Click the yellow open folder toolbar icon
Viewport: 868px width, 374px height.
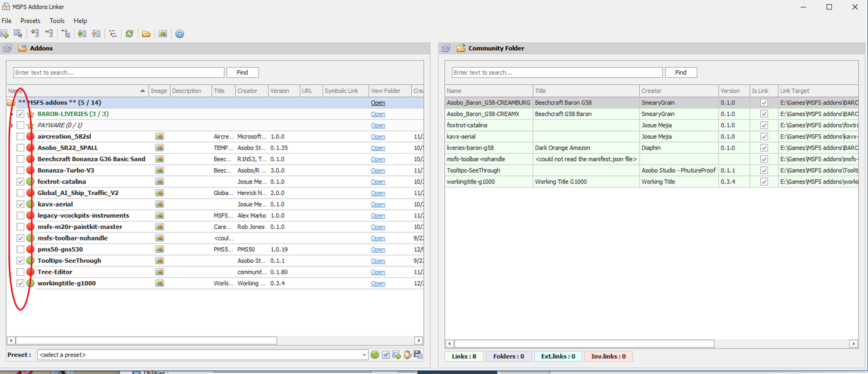[x=146, y=33]
